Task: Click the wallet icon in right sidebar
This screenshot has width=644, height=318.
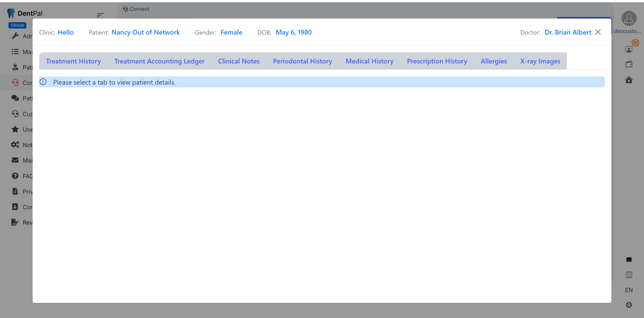Action: (x=629, y=64)
